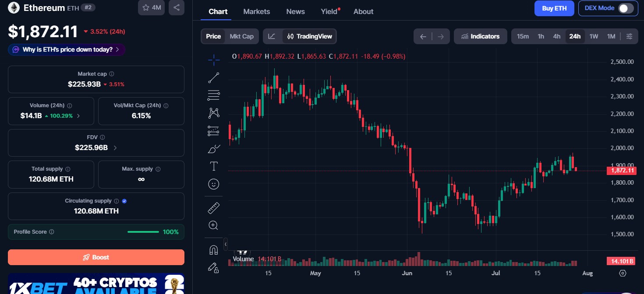Screen dimensions: 644x294
Task: Show Max. supply info icon
Action: [158, 169]
